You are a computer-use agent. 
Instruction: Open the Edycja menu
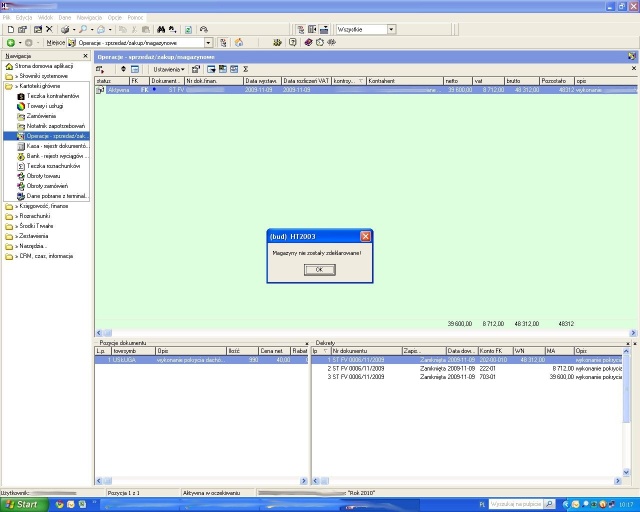tap(24, 18)
